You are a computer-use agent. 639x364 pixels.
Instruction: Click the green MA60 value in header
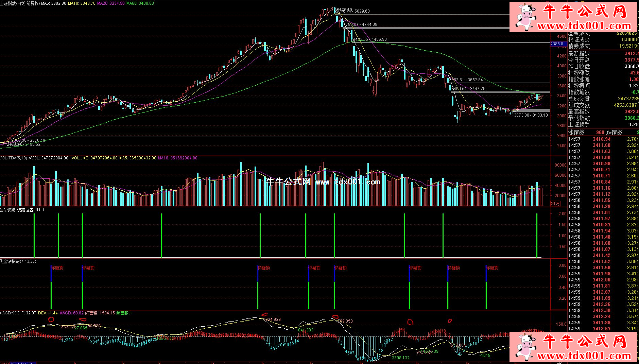pyautogui.click(x=140, y=3)
